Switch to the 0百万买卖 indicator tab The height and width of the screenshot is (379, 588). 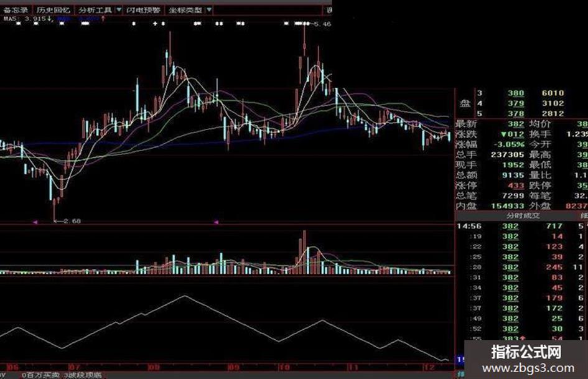click(x=40, y=375)
